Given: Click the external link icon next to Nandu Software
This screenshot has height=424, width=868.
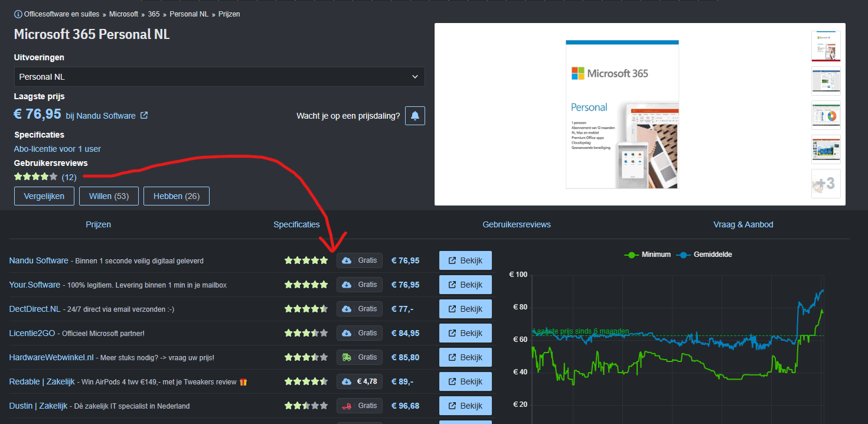Looking at the screenshot, I should click(x=144, y=116).
